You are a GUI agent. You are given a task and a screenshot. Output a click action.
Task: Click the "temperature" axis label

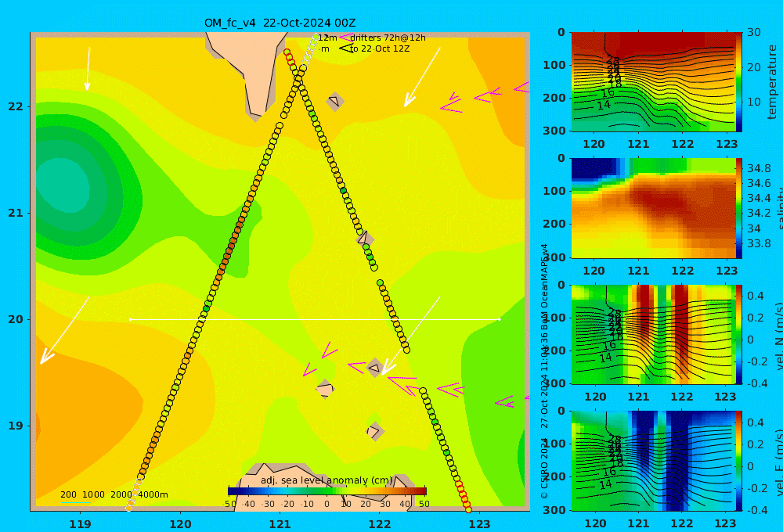(x=772, y=82)
